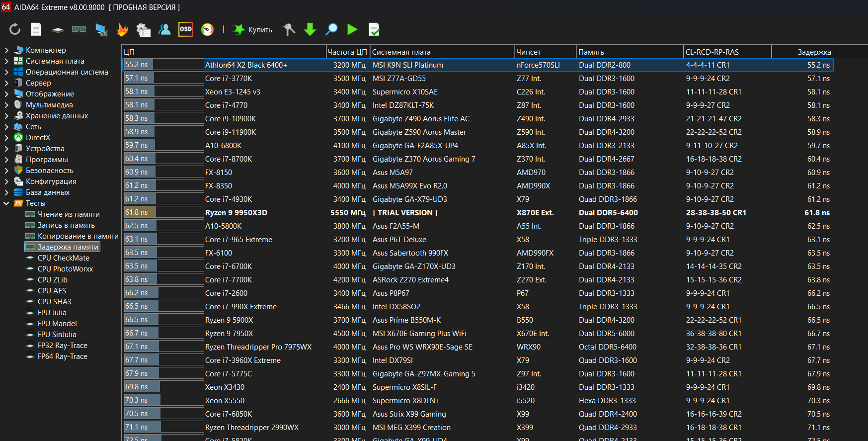Open the settings checklist gear icon
Viewport: 868px width, 441px height.
pos(144,30)
